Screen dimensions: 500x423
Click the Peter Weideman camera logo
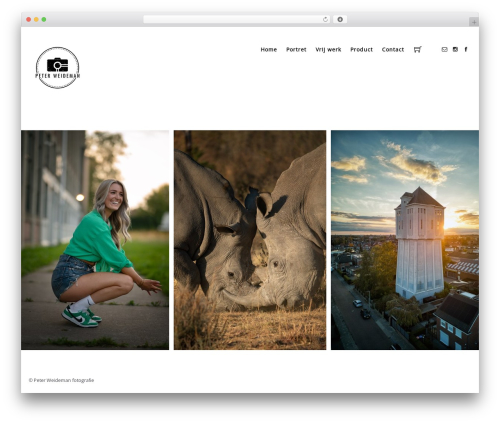point(58,68)
